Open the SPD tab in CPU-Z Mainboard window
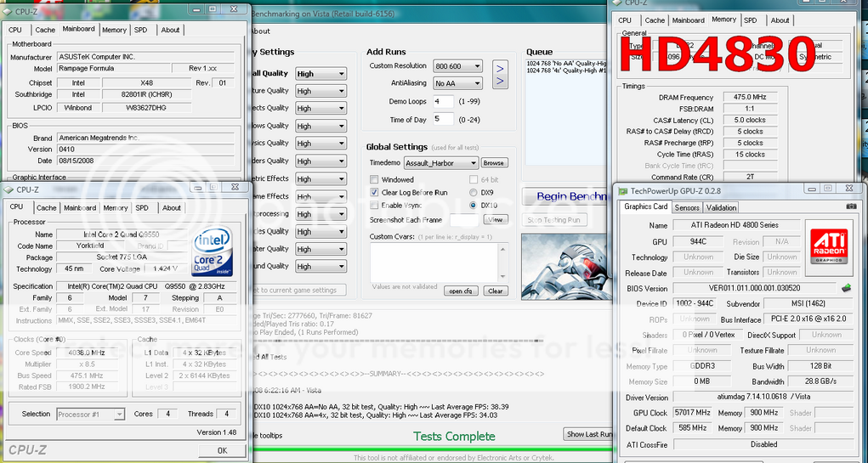 pyautogui.click(x=141, y=30)
